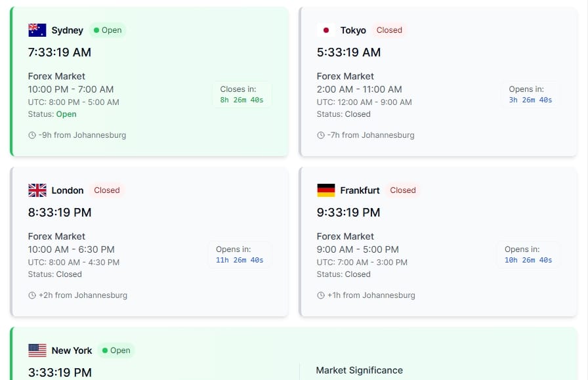588x380 pixels.
Task: Click the Market Significance heading
Action: [x=359, y=370]
